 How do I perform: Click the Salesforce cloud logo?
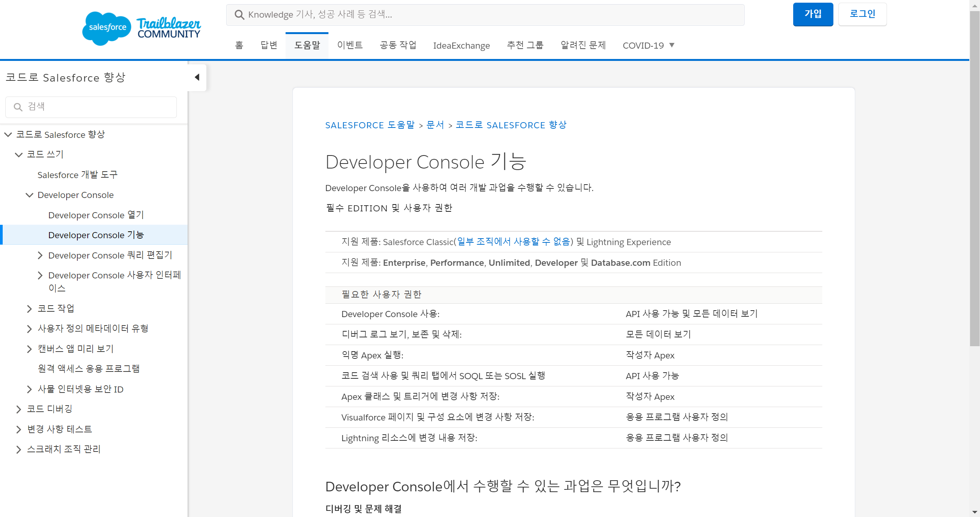click(x=106, y=28)
